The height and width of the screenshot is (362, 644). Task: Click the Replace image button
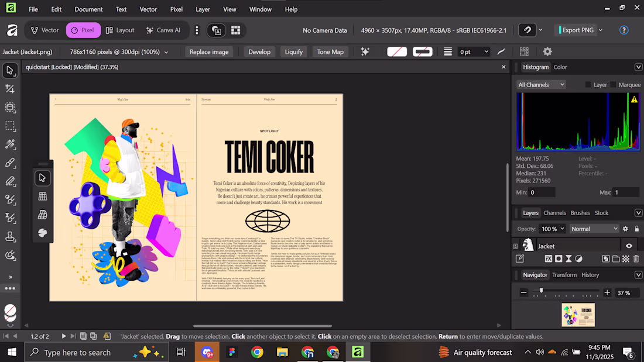click(209, 52)
